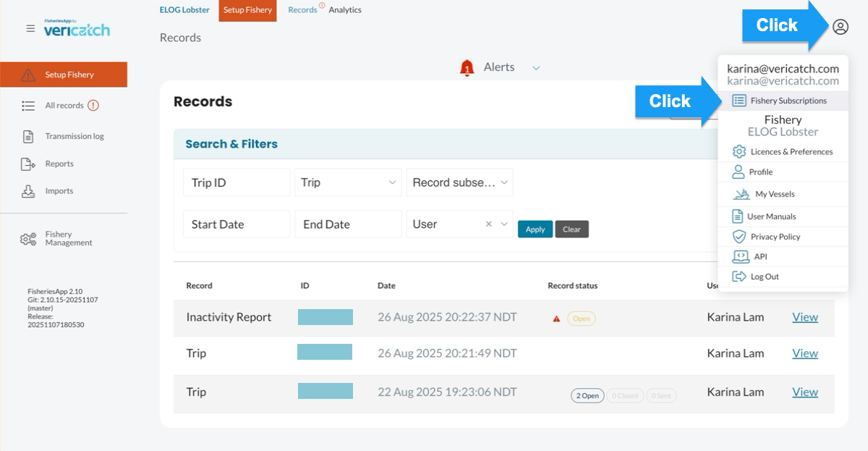
Task: Open the User filter dropdown arrow
Action: (x=504, y=224)
